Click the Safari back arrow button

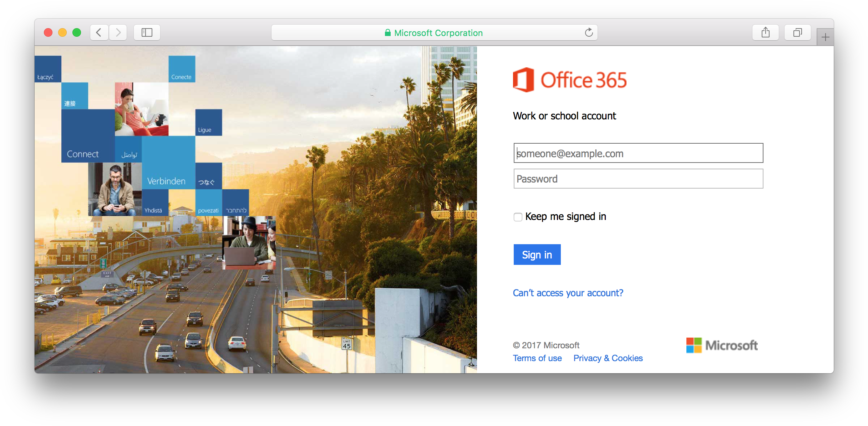pyautogui.click(x=99, y=33)
